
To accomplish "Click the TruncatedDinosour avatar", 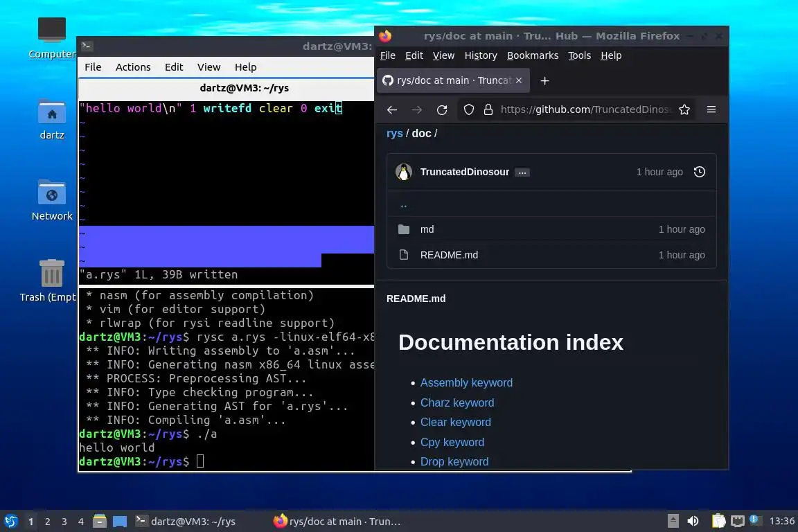I will point(404,172).
